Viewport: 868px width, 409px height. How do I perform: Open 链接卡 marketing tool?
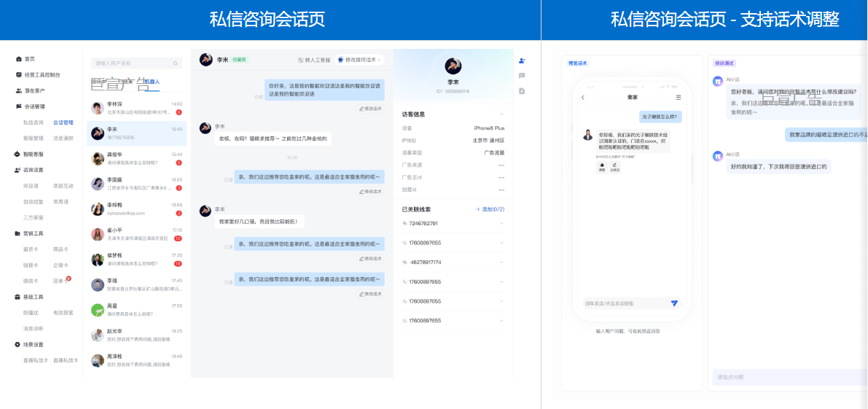31,265
